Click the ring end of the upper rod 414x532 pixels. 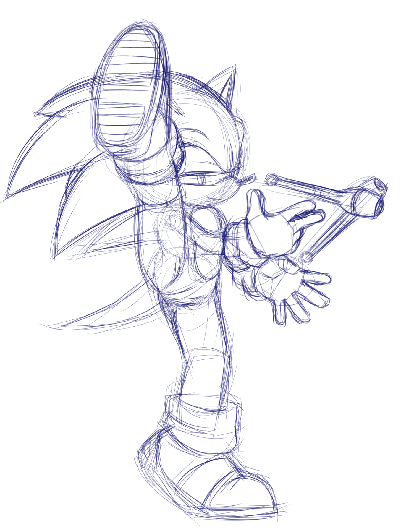tap(271, 180)
